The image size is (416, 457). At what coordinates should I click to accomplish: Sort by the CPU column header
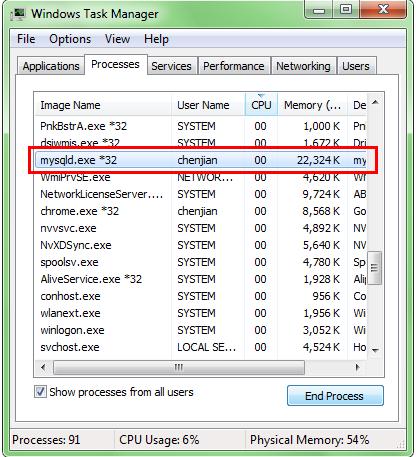click(x=261, y=105)
